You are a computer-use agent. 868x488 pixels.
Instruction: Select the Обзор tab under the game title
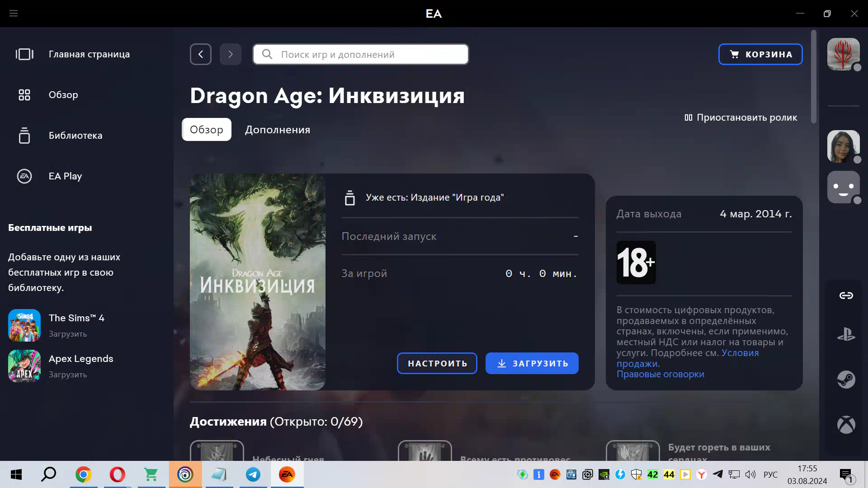[207, 130]
